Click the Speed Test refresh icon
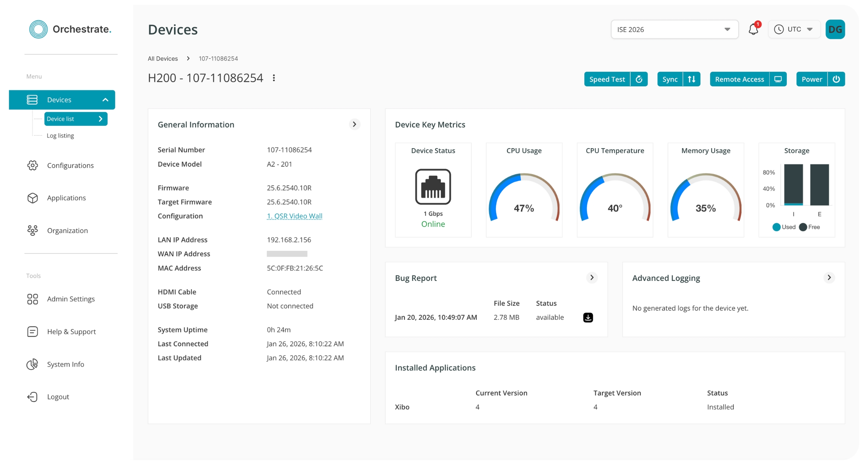Image resolution: width=868 pixels, height=465 pixels. [x=639, y=79]
